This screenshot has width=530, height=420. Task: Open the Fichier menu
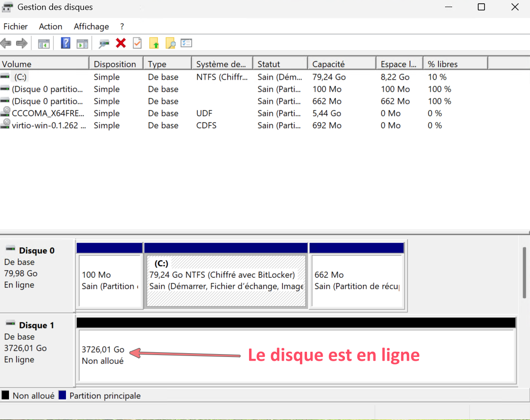16,27
